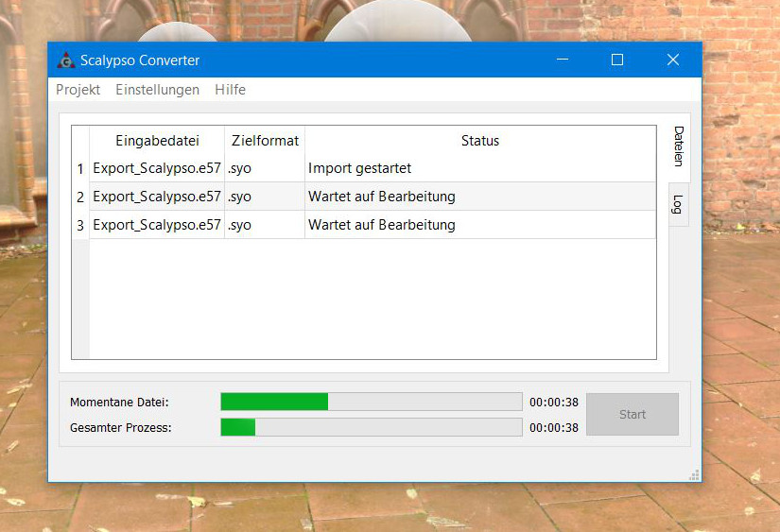Viewport: 780px width, 532px height.
Task: Select row header number 3
Action: (x=80, y=225)
